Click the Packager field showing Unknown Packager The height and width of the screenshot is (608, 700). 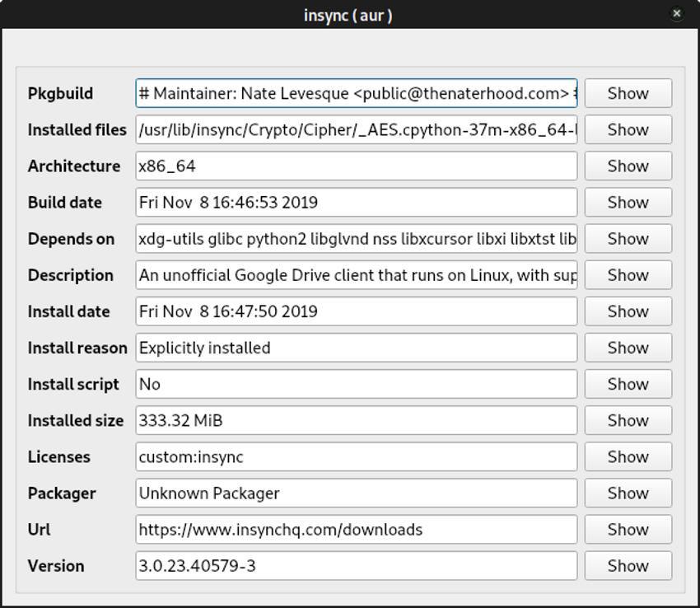pyautogui.click(x=356, y=493)
